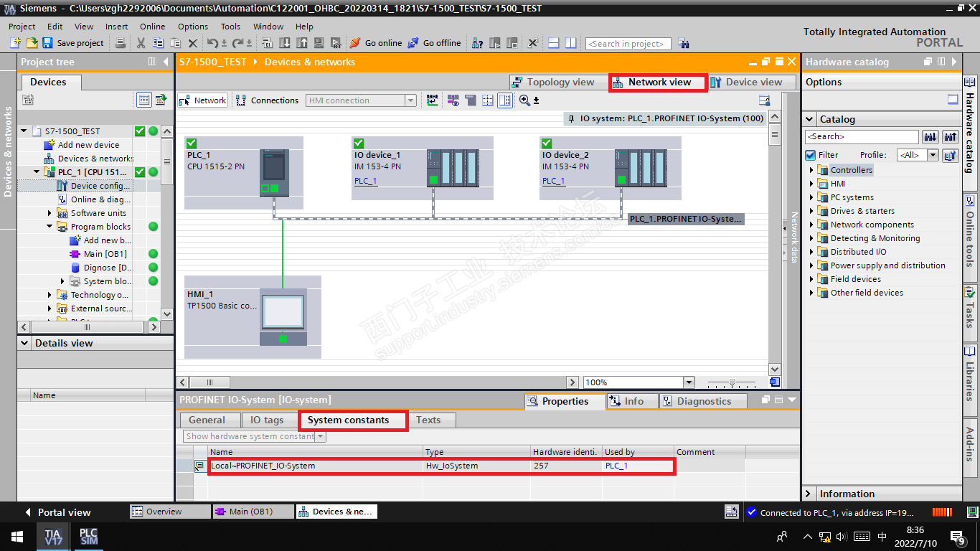Open PLCSIM from the Windows taskbar
Screen dimensions: 980x551
[x=88, y=537]
